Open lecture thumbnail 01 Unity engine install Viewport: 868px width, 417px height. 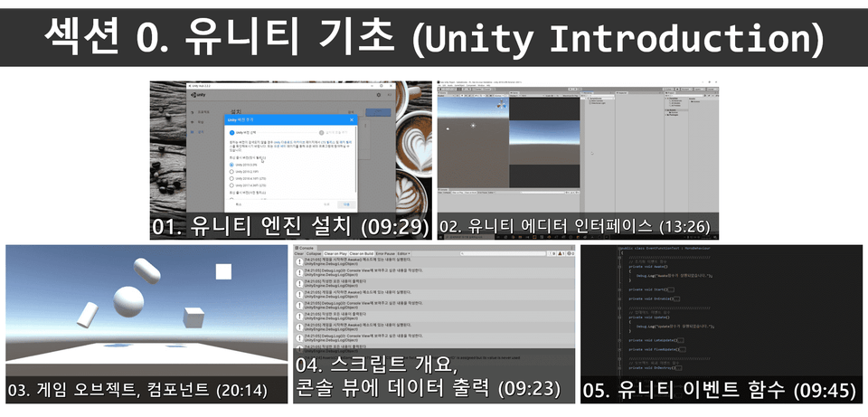pyautogui.click(x=290, y=160)
